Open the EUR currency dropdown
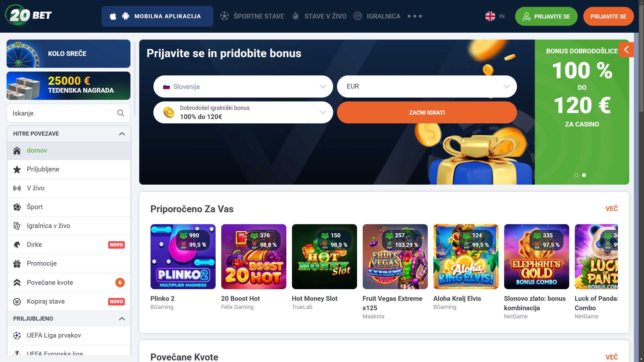 click(427, 86)
